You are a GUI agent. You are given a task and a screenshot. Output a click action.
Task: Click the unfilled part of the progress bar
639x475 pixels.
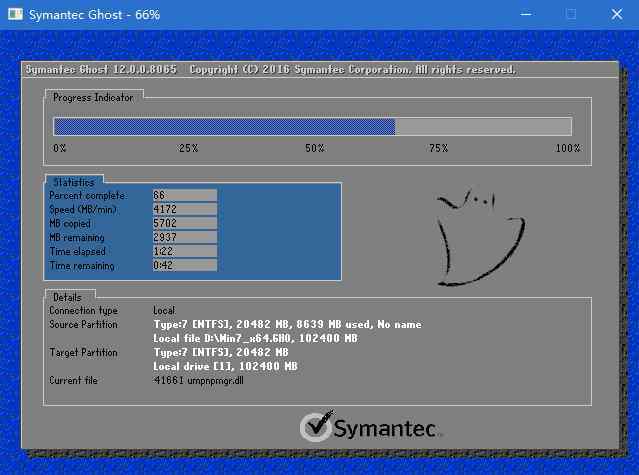(x=483, y=126)
